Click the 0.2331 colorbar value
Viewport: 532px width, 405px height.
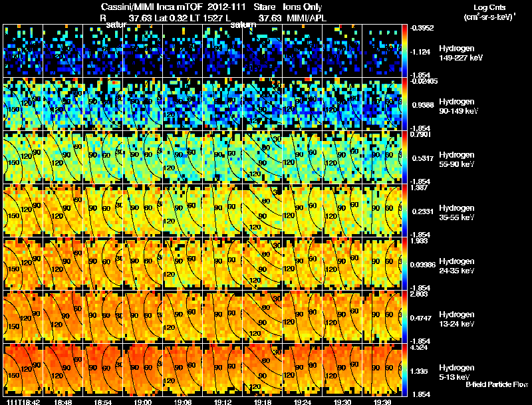pyautogui.click(x=423, y=211)
